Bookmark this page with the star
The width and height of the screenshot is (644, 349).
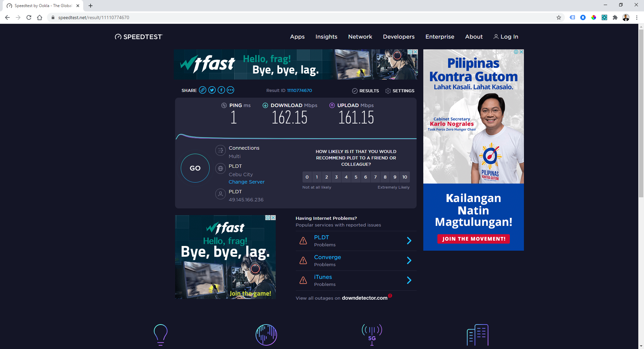click(559, 17)
